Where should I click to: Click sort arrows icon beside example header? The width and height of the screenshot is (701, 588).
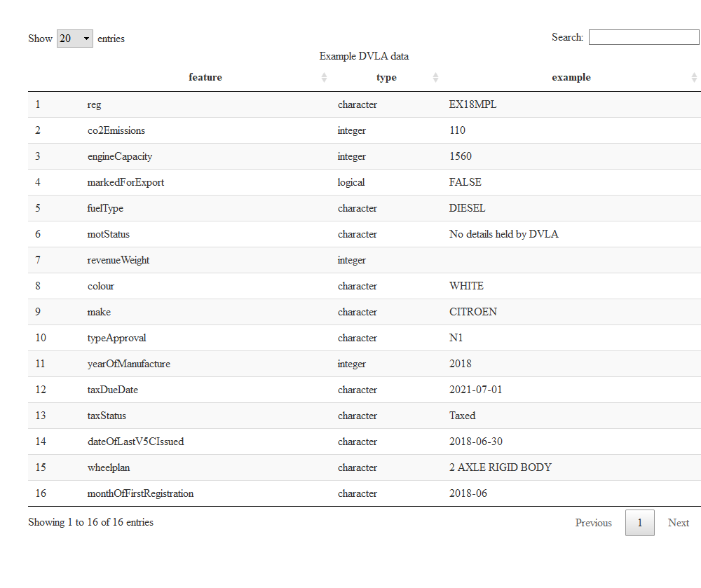[694, 78]
